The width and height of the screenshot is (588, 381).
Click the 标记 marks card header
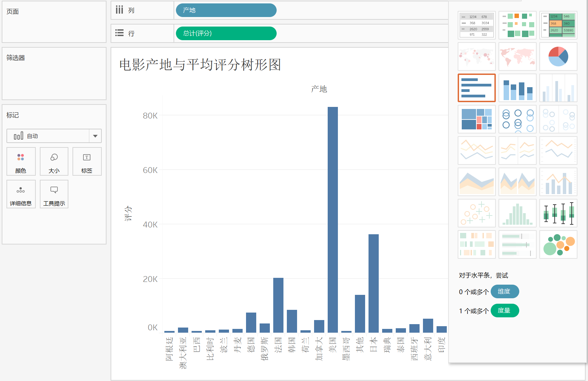13,115
